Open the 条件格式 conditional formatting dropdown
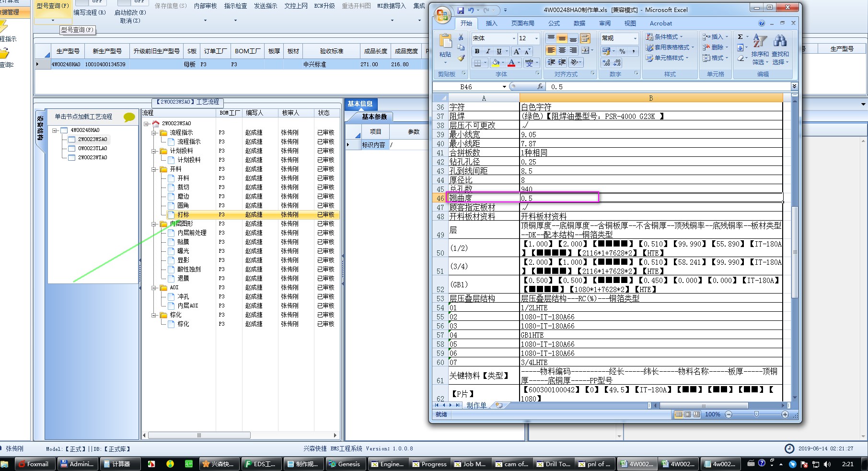The image size is (868, 471). click(x=664, y=37)
